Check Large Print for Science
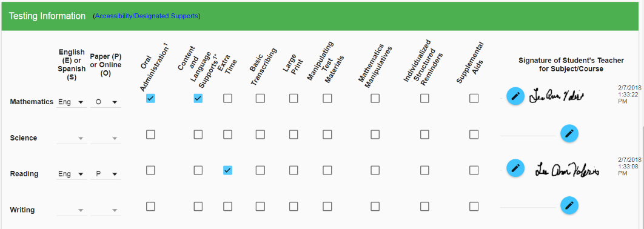Viewport: 644px width, 229px height. click(293, 134)
